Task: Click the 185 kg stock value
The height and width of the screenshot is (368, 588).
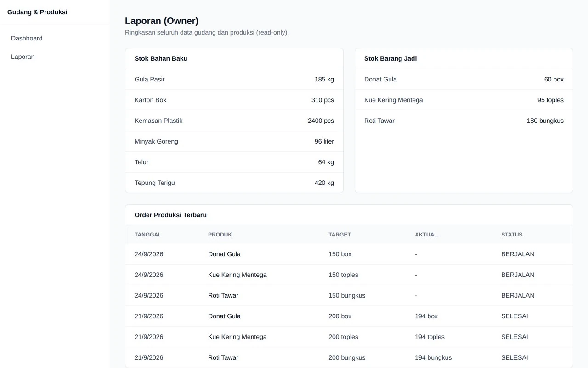Action: pyautogui.click(x=324, y=79)
